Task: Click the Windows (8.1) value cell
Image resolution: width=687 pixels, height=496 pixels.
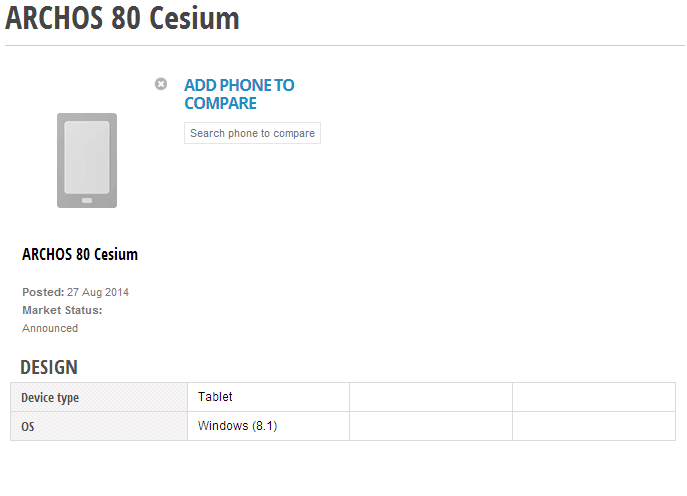Action: coord(269,426)
